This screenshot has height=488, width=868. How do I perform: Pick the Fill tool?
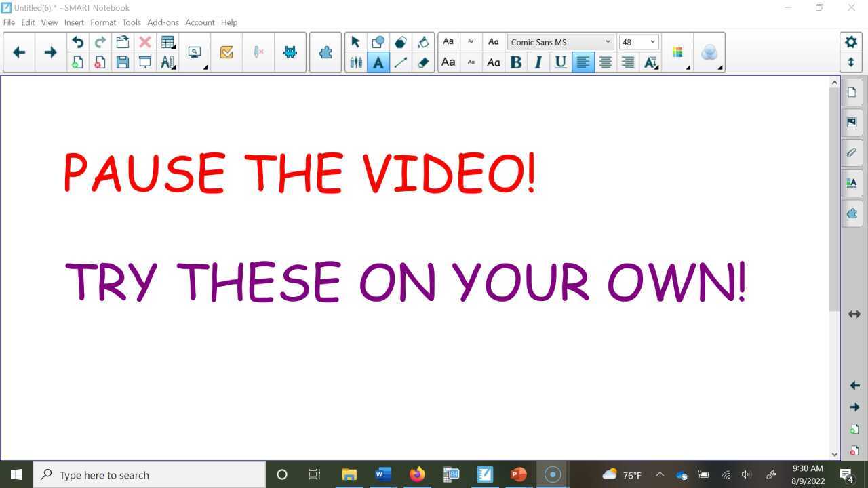[423, 41]
